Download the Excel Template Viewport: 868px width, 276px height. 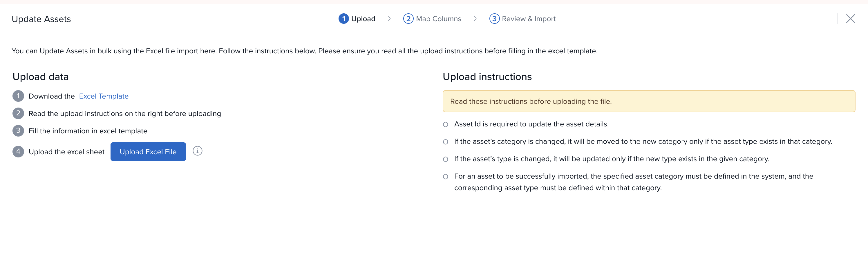pos(104,96)
